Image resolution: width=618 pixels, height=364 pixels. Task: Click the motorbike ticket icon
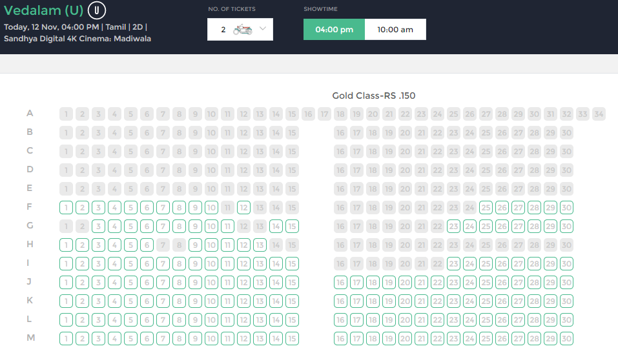[242, 30]
